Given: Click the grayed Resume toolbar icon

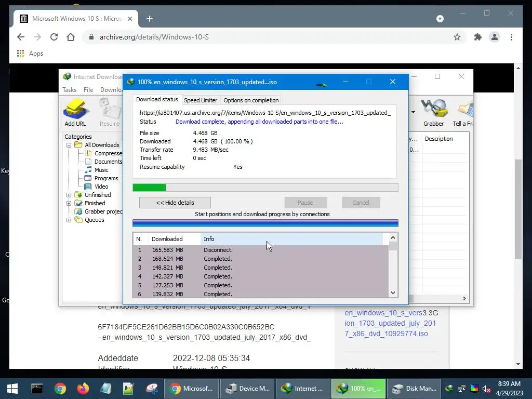Looking at the screenshot, I should tap(110, 113).
